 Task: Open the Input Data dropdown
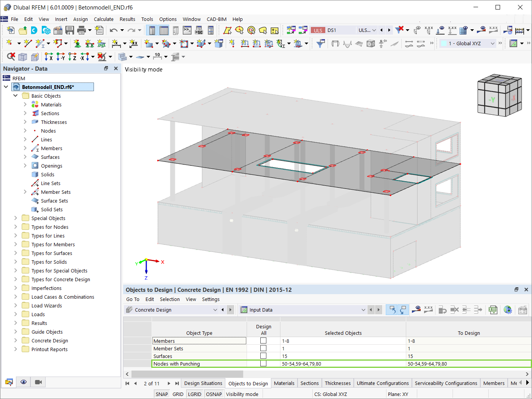click(364, 310)
